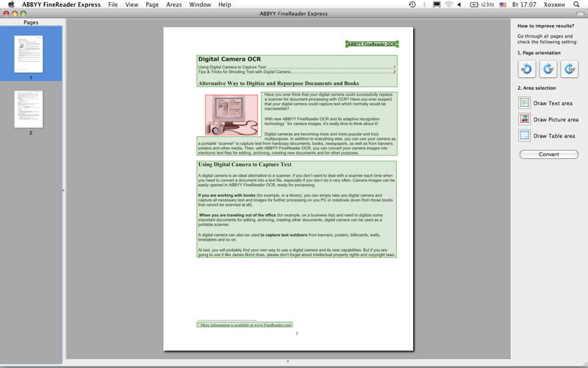Click the Draw Picture area label
Viewport: 588px width, 368px height.
pyautogui.click(x=556, y=119)
